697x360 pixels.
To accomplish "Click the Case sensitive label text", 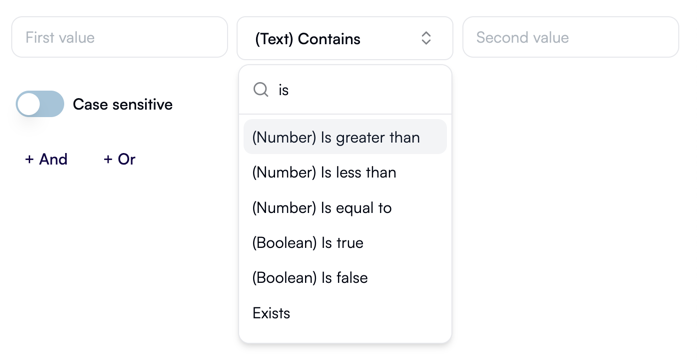I will [x=123, y=104].
